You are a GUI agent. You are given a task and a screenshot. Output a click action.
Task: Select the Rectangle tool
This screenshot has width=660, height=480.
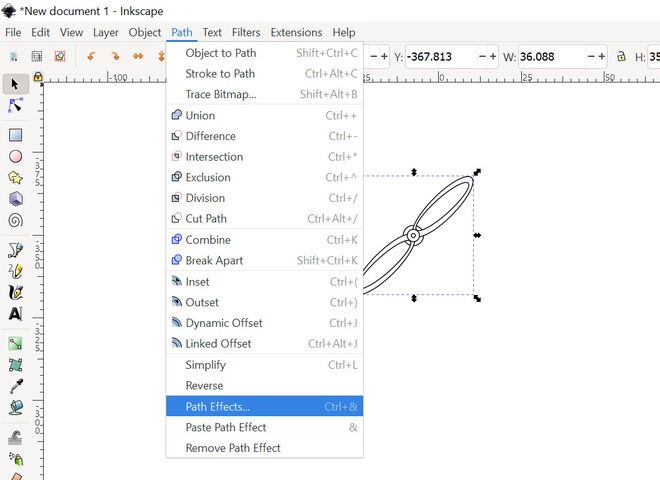coord(16,135)
